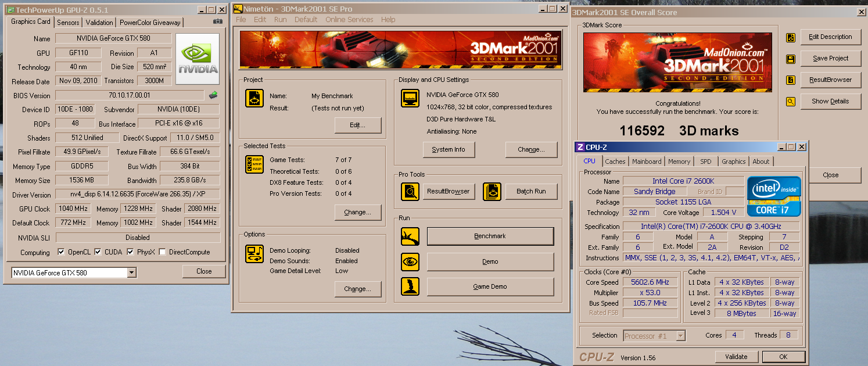Click Change... button in Display and CPU Settings
This screenshot has height=366, width=868.
[531, 149]
